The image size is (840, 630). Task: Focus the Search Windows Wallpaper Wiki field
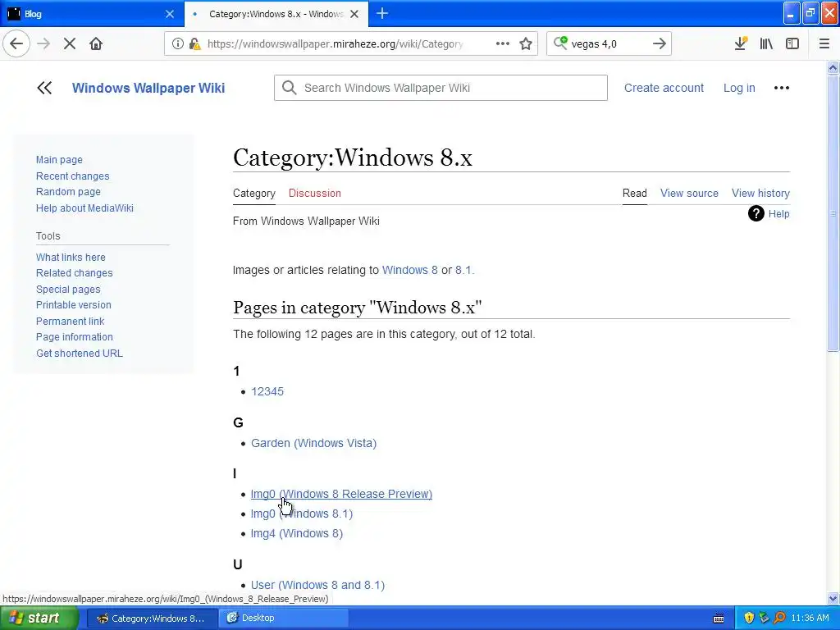click(441, 88)
